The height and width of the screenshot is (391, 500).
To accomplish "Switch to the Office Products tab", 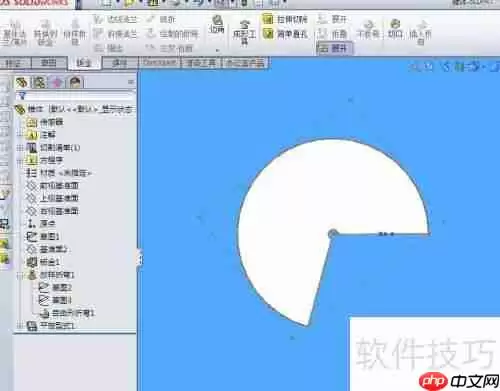I will pos(245,63).
